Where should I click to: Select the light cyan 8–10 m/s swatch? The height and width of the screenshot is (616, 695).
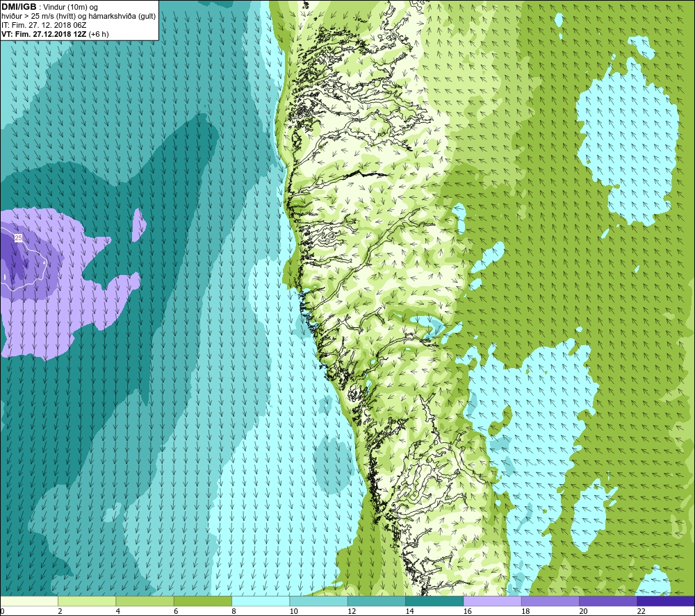261,601
